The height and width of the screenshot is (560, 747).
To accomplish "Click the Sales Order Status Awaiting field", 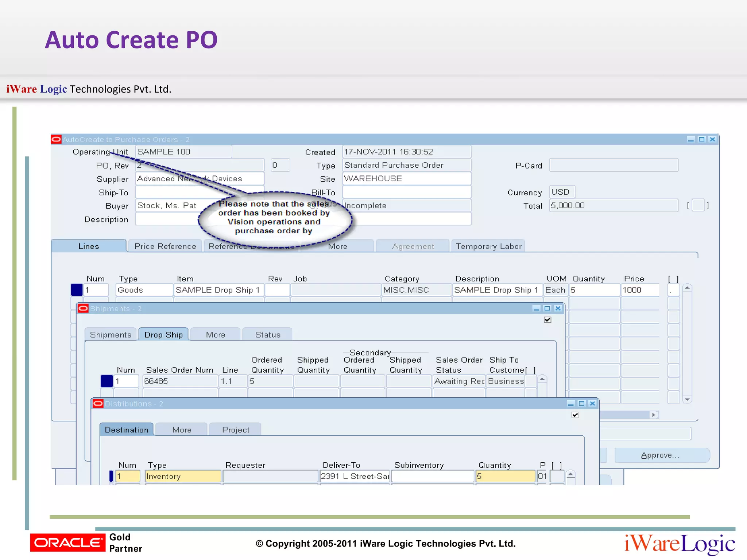I will point(459,381).
